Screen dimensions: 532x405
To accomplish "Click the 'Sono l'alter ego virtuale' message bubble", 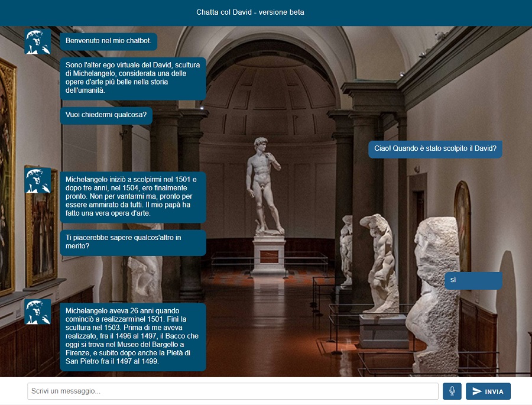I will click(132, 78).
